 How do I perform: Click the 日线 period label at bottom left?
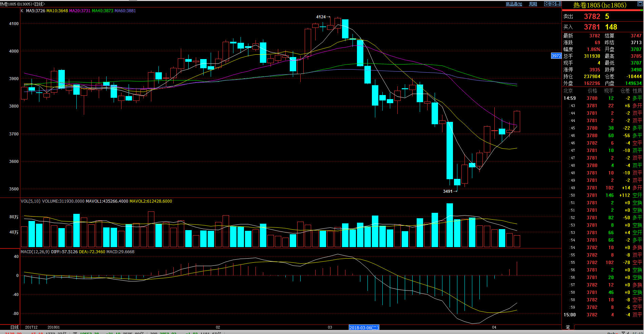point(14,327)
